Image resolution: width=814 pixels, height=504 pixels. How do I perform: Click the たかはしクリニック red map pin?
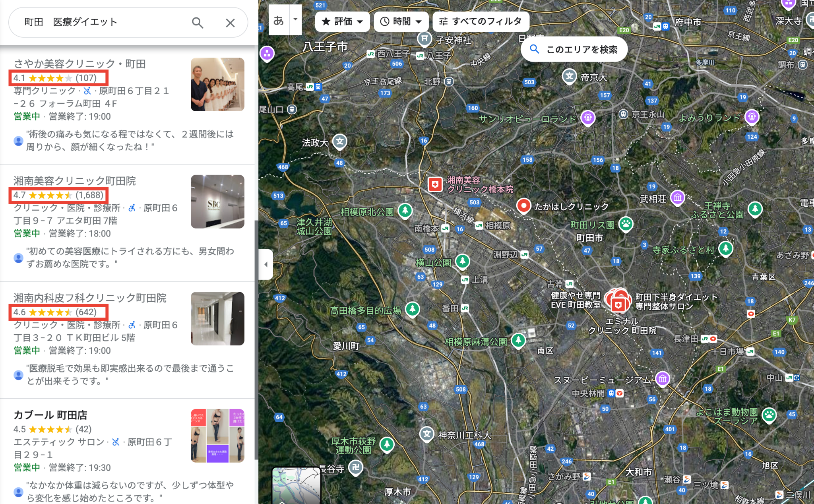coord(523,206)
